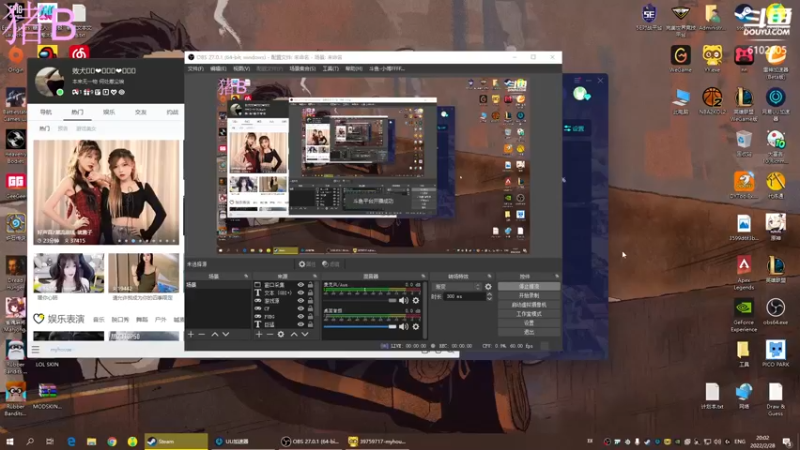Open the featured two-girls banner thumbnail

point(106,192)
